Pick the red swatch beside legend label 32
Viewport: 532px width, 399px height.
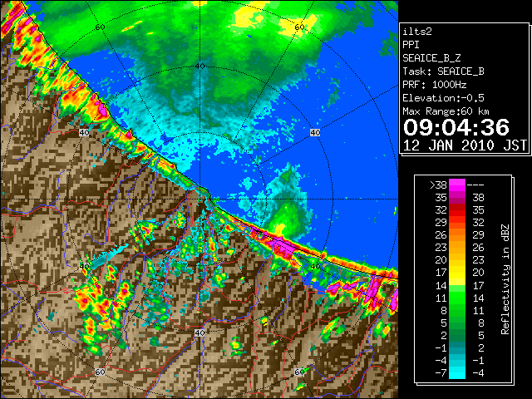tap(457, 210)
